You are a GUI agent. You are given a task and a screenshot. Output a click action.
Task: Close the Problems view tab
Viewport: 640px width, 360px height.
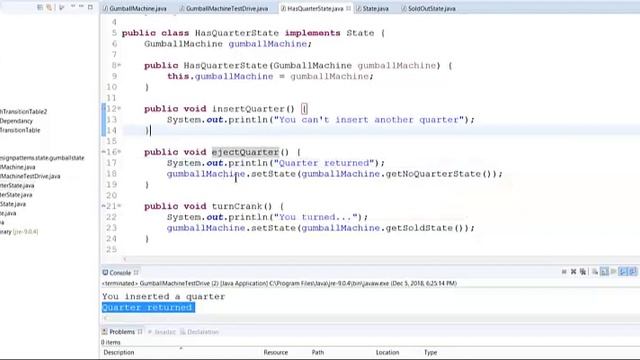pyautogui.click(x=140, y=331)
